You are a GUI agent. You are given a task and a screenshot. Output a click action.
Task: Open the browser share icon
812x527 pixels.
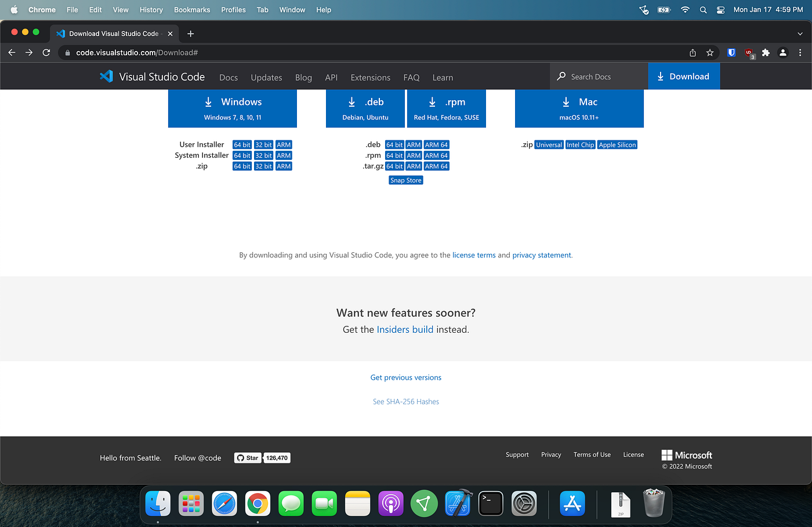tap(693, 52)
